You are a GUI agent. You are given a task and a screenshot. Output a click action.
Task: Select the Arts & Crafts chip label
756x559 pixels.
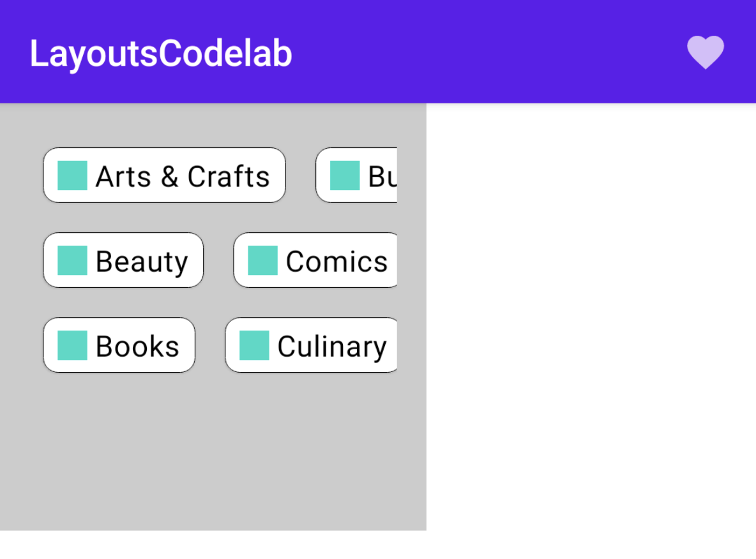click(x=183, y=176)
